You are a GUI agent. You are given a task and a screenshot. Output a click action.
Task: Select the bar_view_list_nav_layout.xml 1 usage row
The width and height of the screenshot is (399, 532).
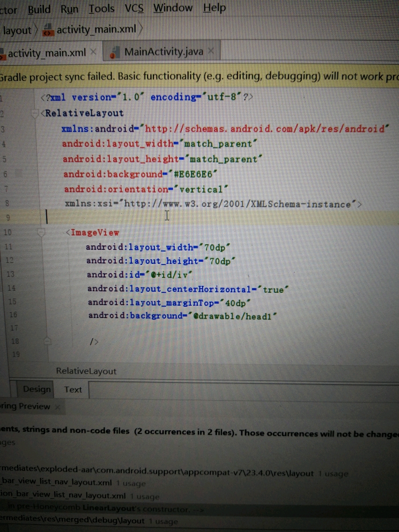(x=72, y=483)
